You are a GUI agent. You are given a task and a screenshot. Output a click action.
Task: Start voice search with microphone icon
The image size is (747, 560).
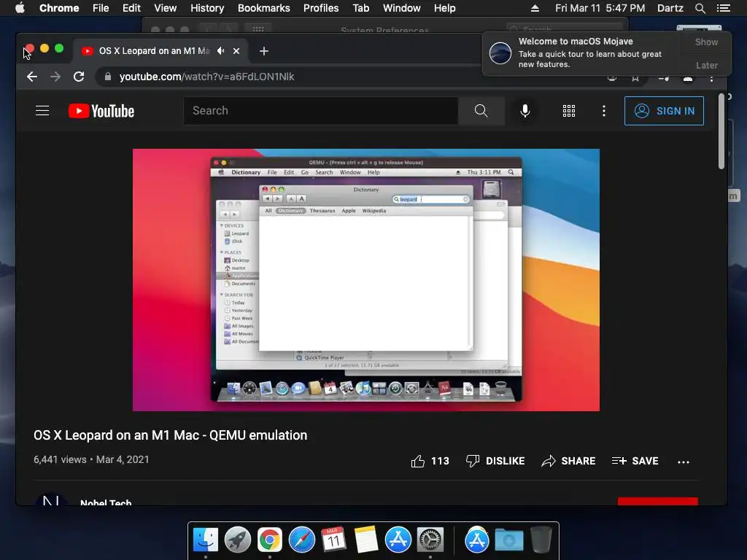pyautogui.click(x=525, y=111)
